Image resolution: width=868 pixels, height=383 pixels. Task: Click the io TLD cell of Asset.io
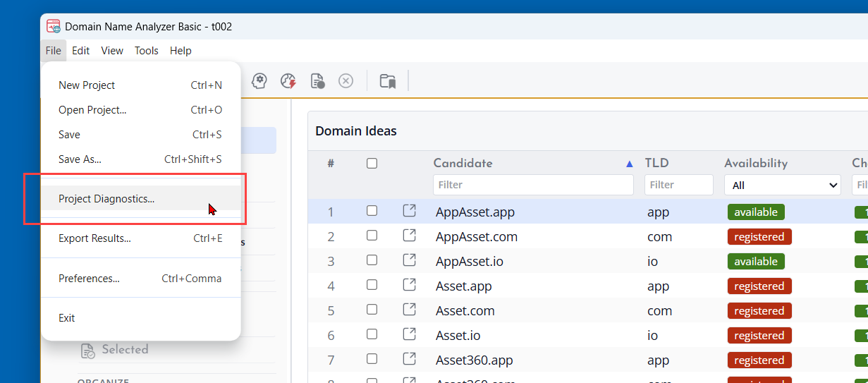coord(653,335)
